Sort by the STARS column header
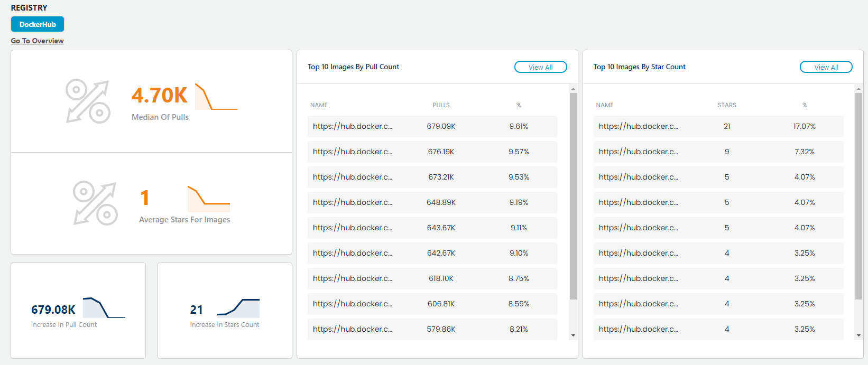 pyautogui.click(x=726, y=105)
